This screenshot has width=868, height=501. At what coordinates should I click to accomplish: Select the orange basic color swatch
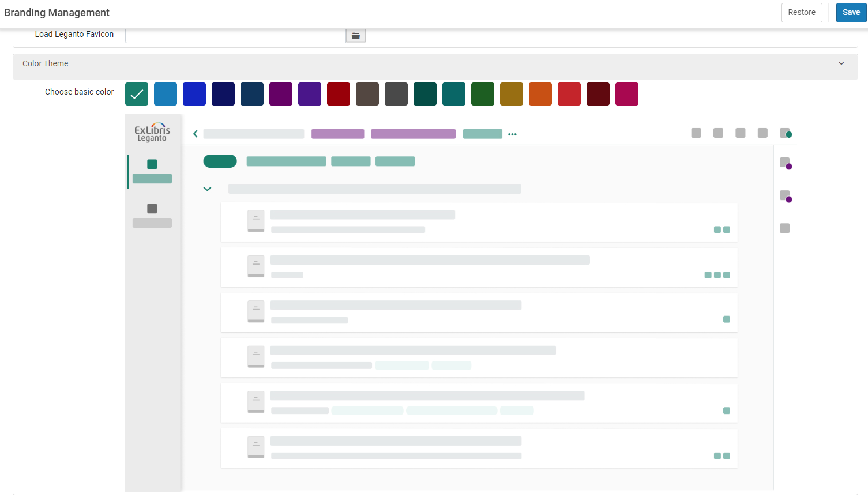point(540,94)
